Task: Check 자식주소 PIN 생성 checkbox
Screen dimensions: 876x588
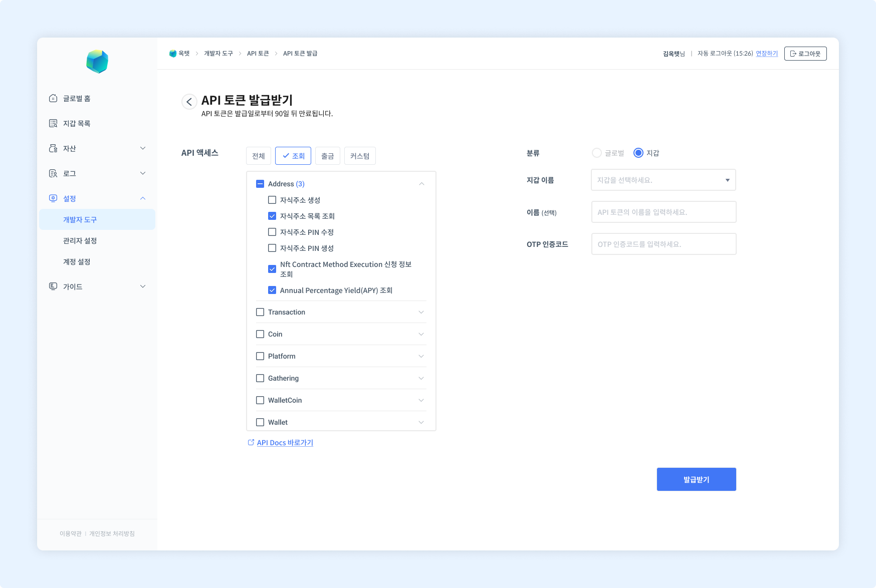Action: [272, 248]
